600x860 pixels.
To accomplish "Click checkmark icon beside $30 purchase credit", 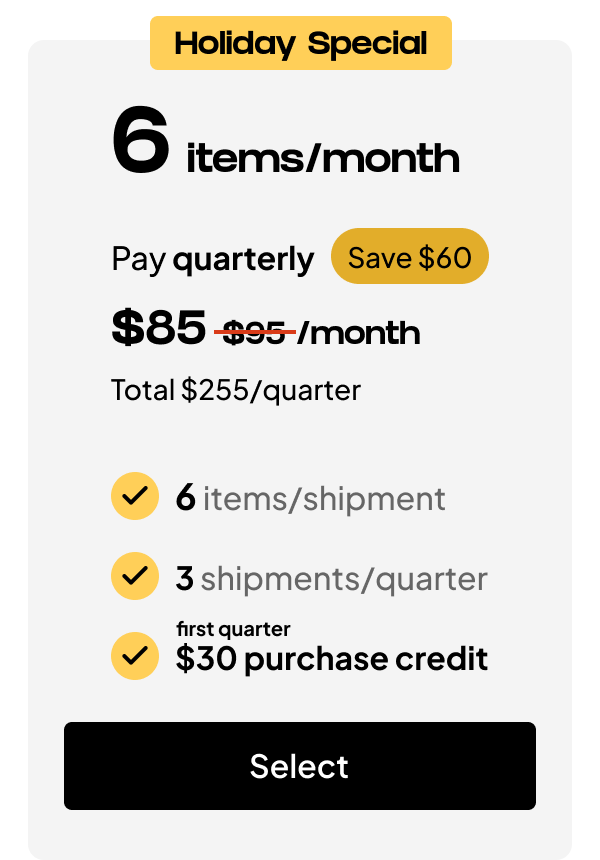I will (135, 656).
